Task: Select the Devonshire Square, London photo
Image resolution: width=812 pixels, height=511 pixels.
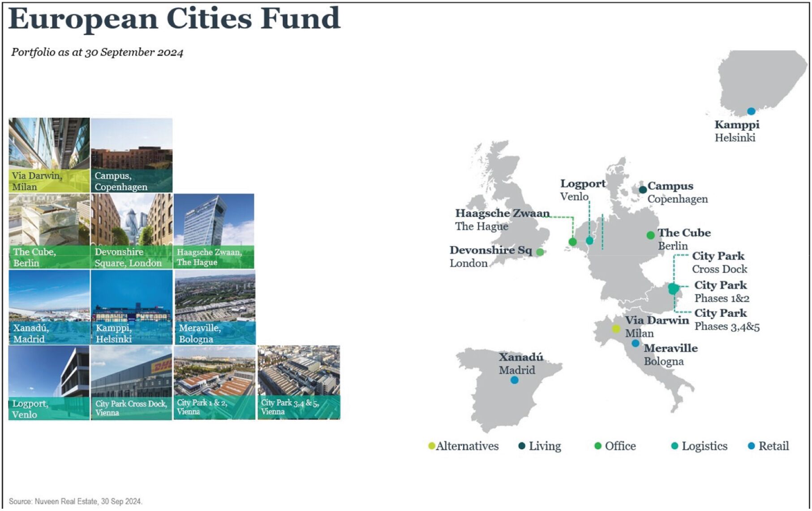Action: point(132,231)
